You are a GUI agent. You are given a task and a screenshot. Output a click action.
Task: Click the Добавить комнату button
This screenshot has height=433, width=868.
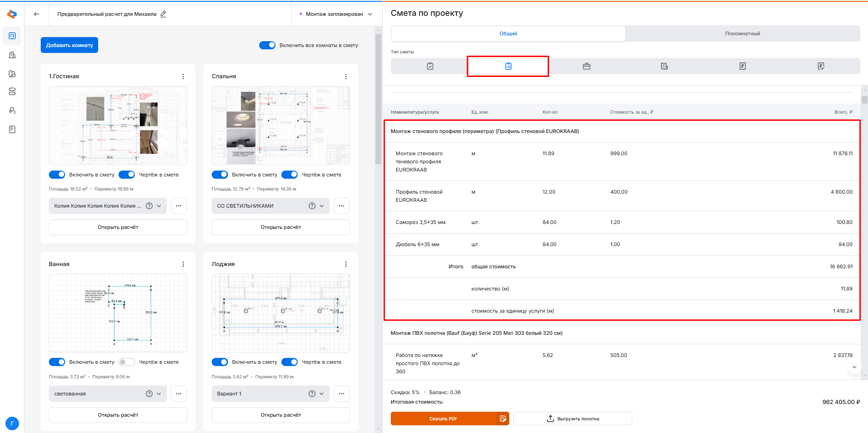point(69,45)
